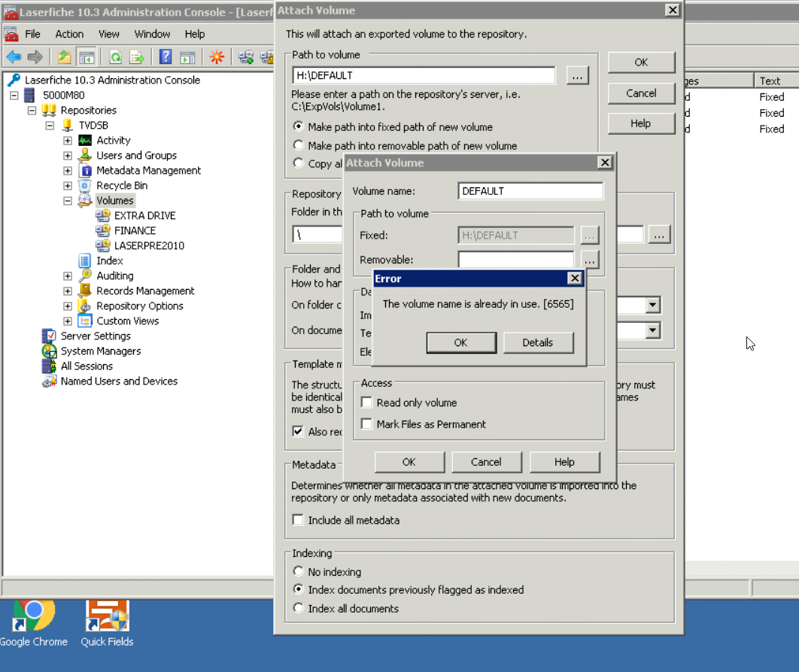This screenshot has width=799, height=672.
Task: Click OK in the Error dialog
Action: coord(460,342)
